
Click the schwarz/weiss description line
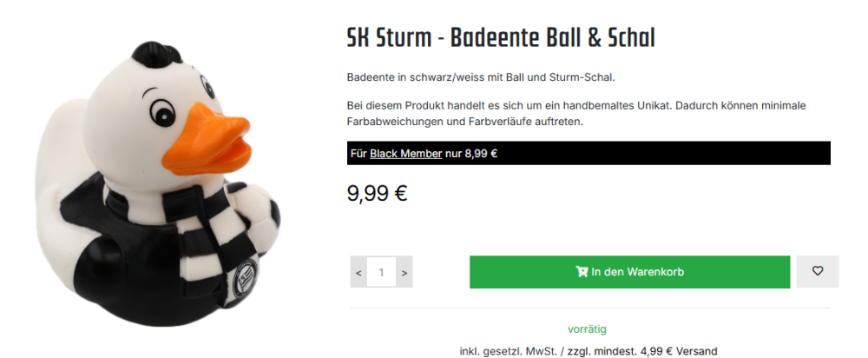click(x=481, y=77)
